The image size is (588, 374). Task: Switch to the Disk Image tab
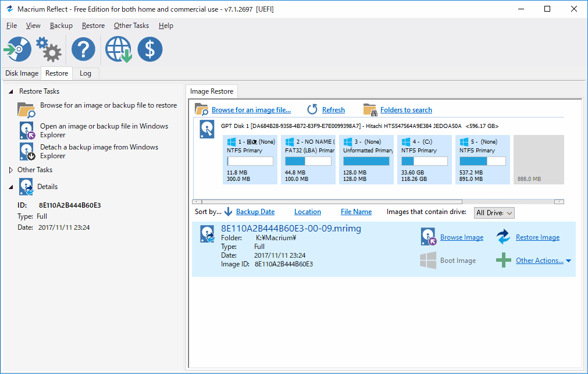click(22, 73)
